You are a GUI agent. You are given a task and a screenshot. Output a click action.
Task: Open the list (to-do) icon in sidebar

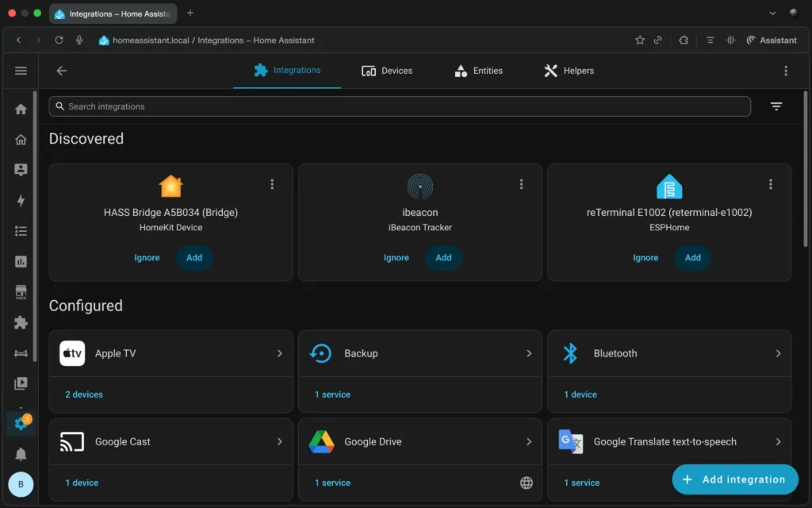pyautogui.click(x=21, y=231)
